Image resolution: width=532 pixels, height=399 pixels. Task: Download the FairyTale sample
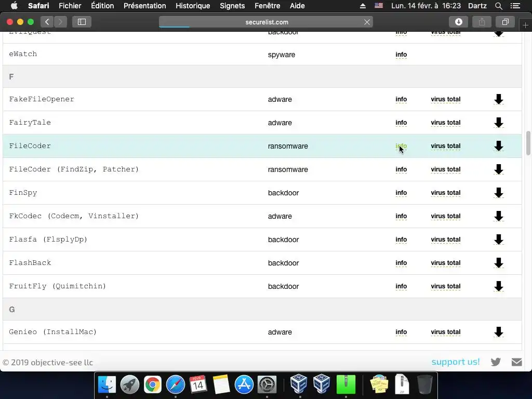click(498, 123)
